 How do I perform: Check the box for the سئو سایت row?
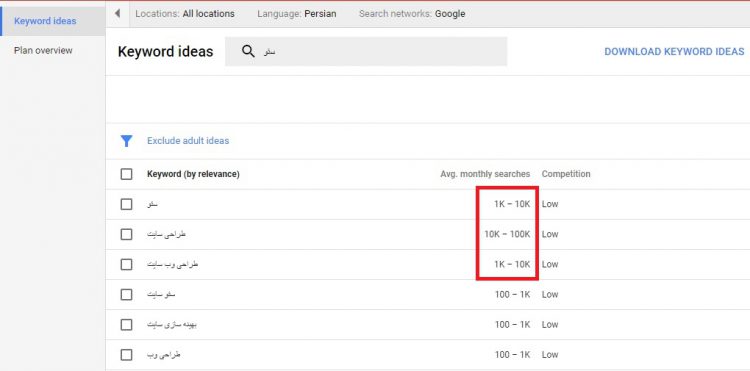[126, 295]
